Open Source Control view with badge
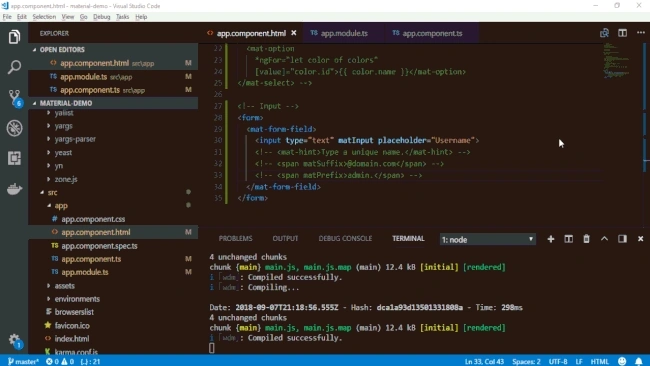Screen dimensions: 650x366 tap(15, 98)
